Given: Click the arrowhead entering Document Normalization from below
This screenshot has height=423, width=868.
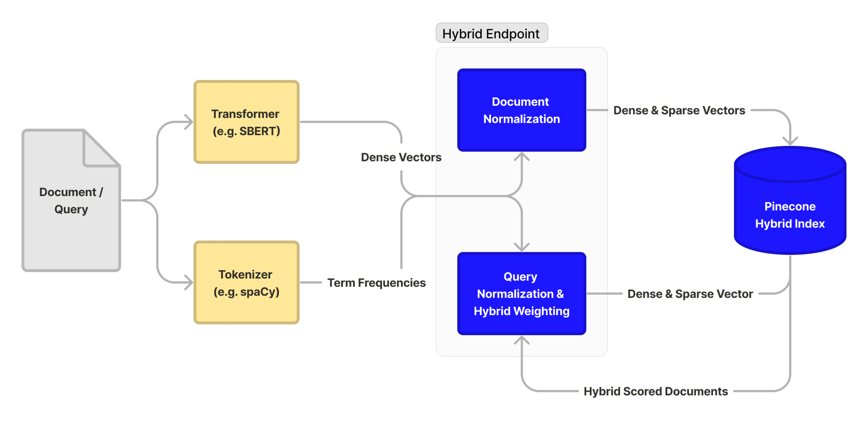Looking at the screenshot, I should click(x=522, y=156).
